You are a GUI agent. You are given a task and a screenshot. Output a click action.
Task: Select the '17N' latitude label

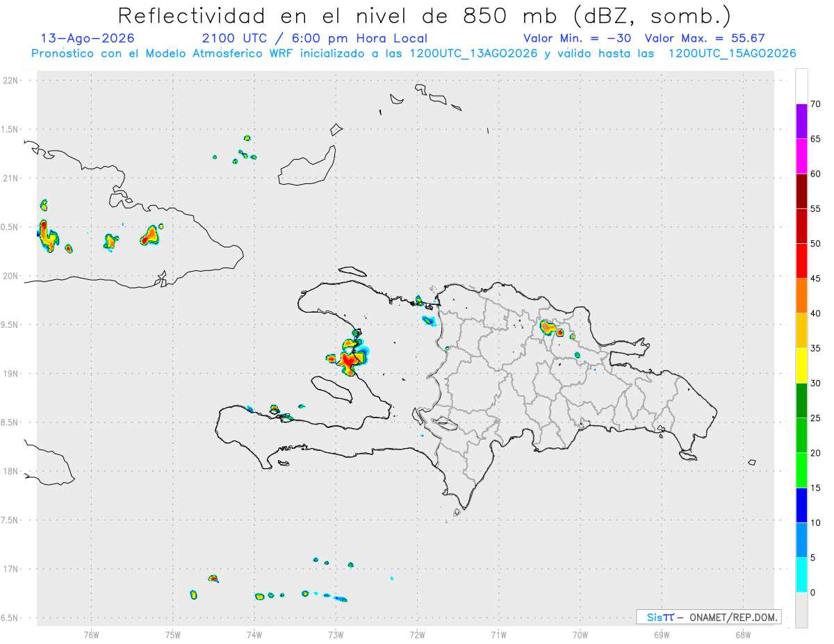[x=11, y=569]
